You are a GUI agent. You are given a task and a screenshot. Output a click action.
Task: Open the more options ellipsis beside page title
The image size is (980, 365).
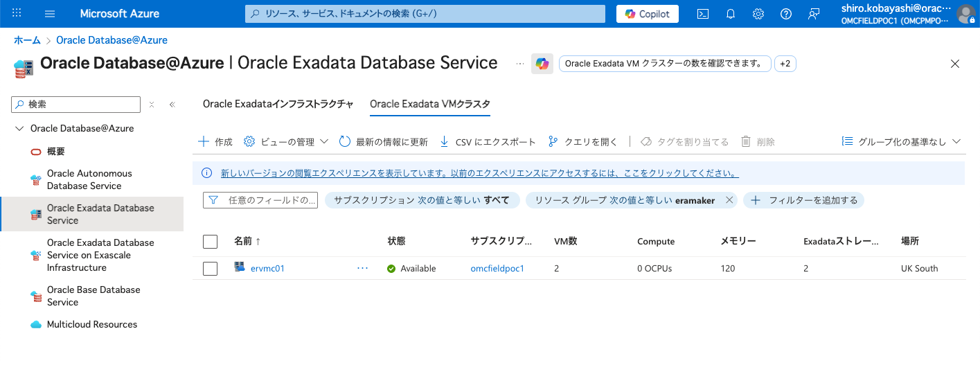click(x=520, y=64)
